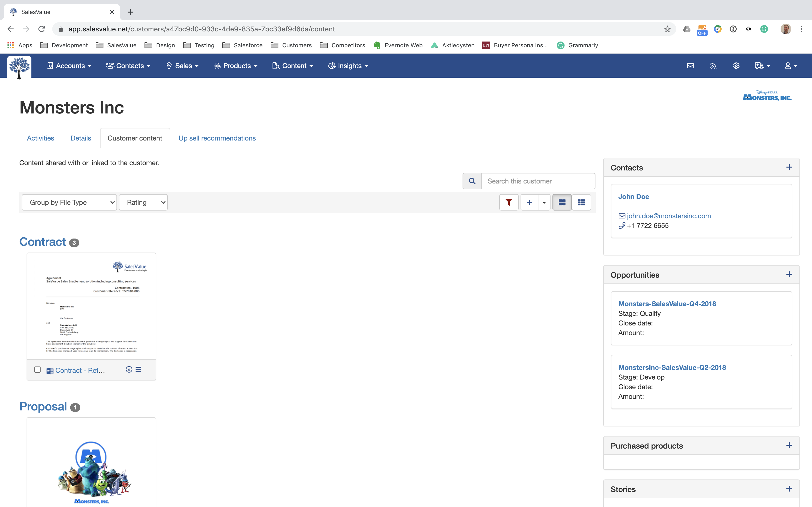Screen dimensions: 812x507
Task: Open Monsters-SalesValue-Q4-2018 opportunity link
Action: 667,303
